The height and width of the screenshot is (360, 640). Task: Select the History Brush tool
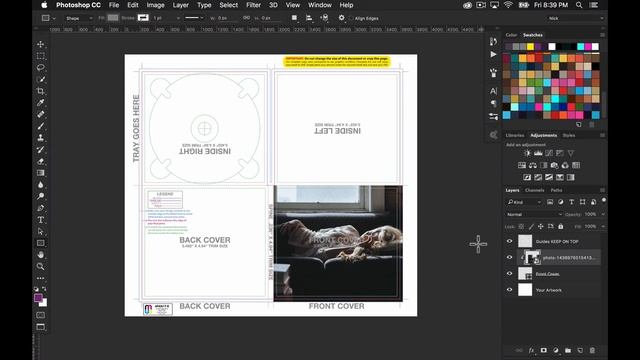pyautogui.click(x=40, y=150)
